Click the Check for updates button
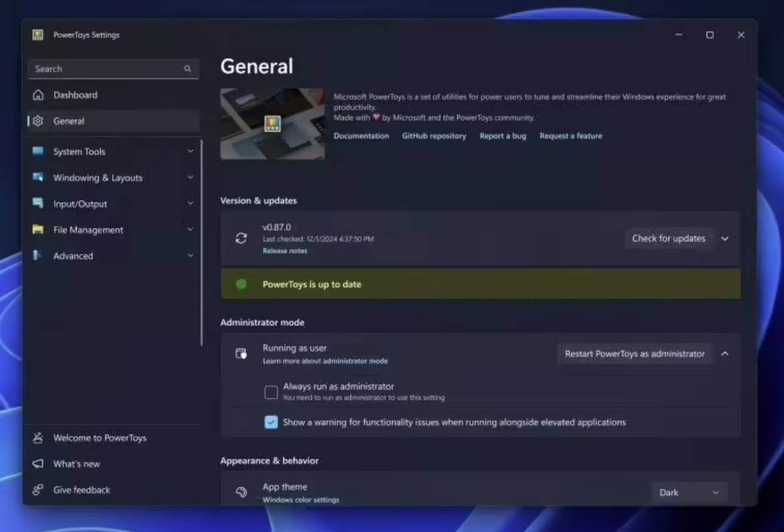 click(669, 238)
